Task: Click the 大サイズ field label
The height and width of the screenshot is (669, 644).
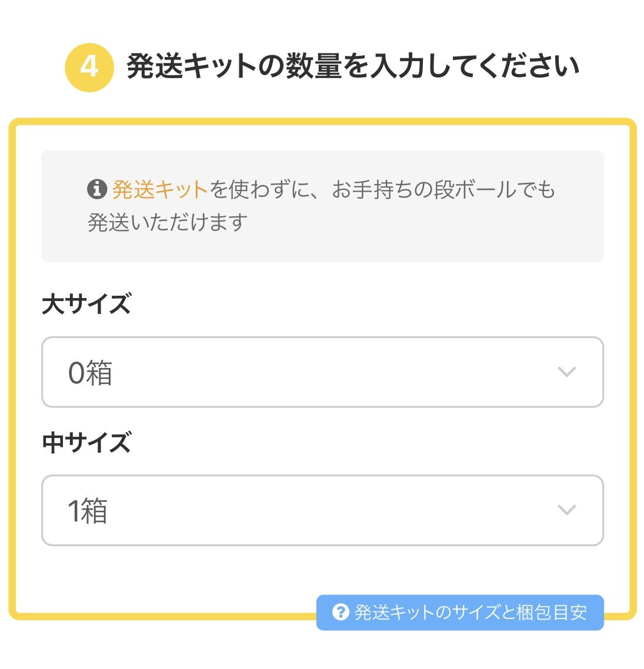Action: tap(86, 305)
